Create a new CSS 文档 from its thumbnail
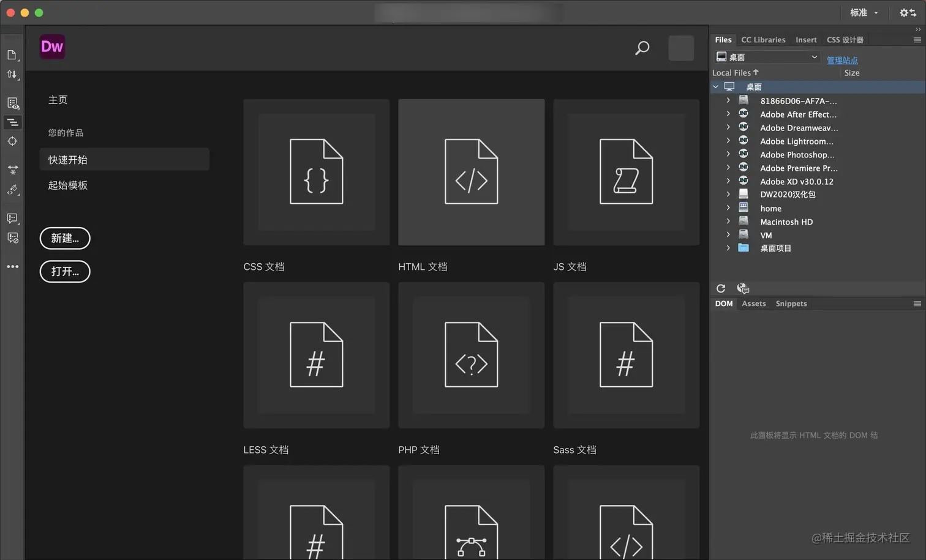The height and width of the screenshot is (560, 926). (x=317, y=172)
